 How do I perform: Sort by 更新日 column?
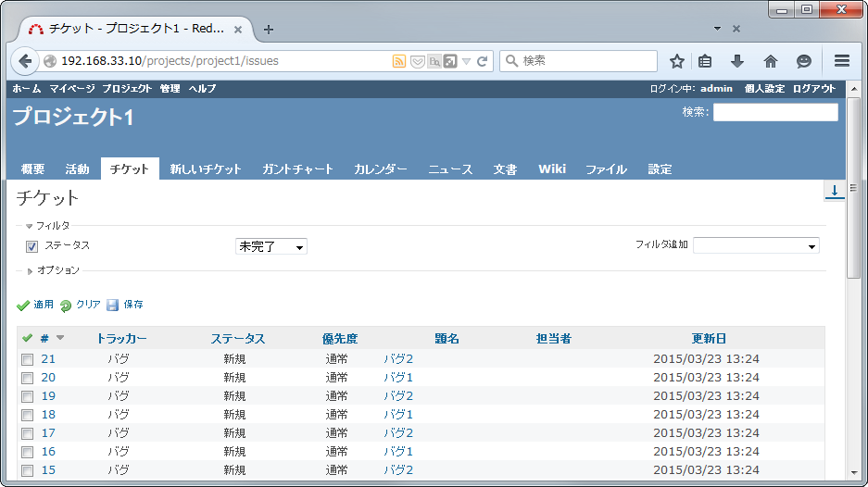click(x=709, y=338)
